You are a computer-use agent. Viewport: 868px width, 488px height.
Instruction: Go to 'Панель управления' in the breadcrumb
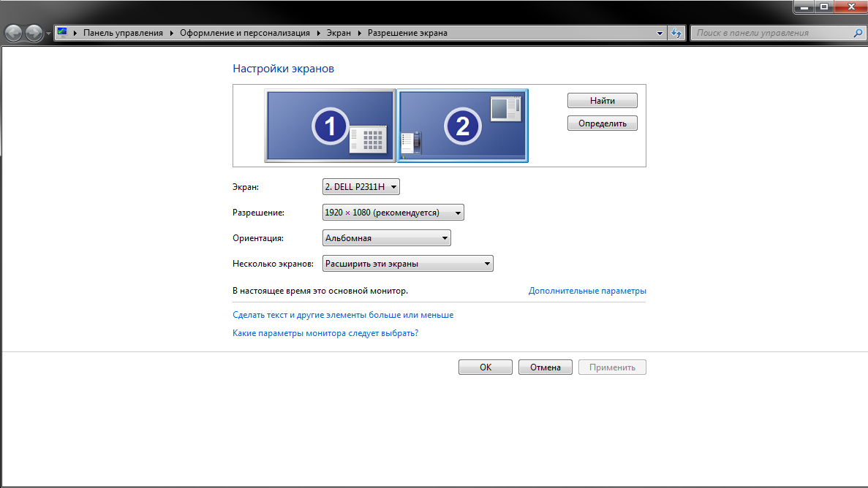click(124, 33)
